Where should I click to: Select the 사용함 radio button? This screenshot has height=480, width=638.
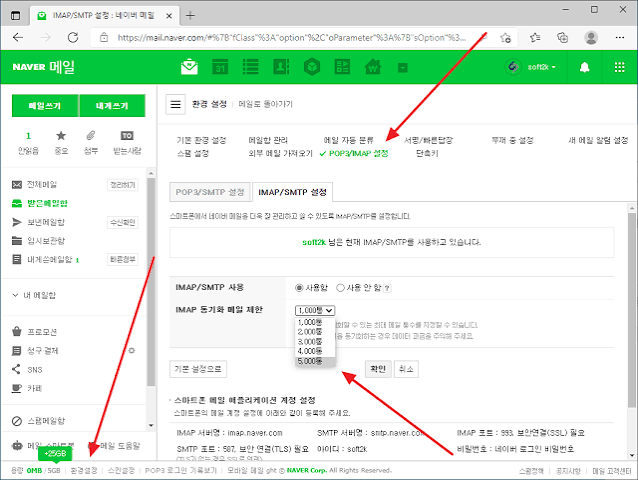(299, 288)
